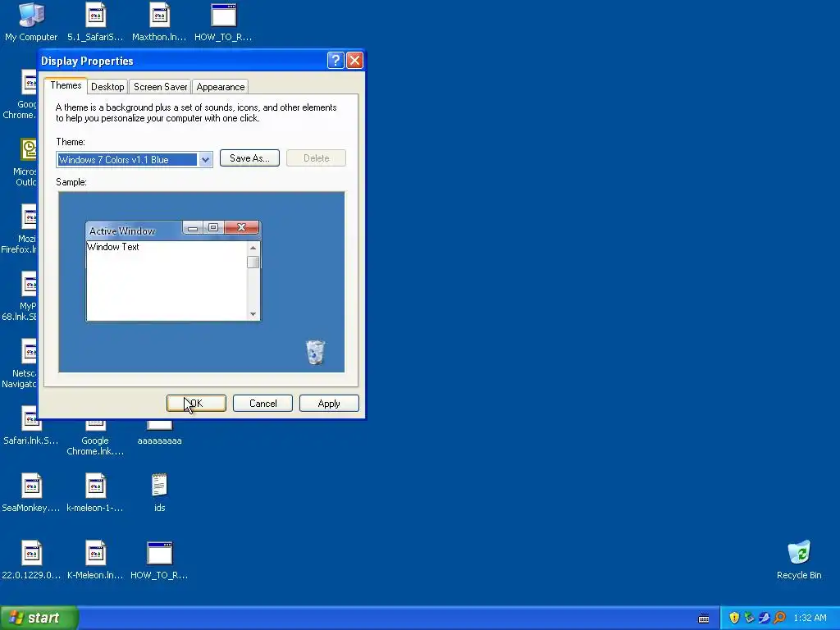Click the blue globe tray icon
Viewport: 840px width, 630px height.
(765, 619)
